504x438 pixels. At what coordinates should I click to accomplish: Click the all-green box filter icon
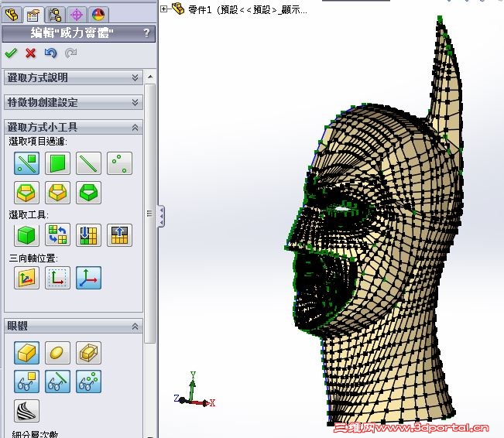pyautogui.click(x=88, y=193)
